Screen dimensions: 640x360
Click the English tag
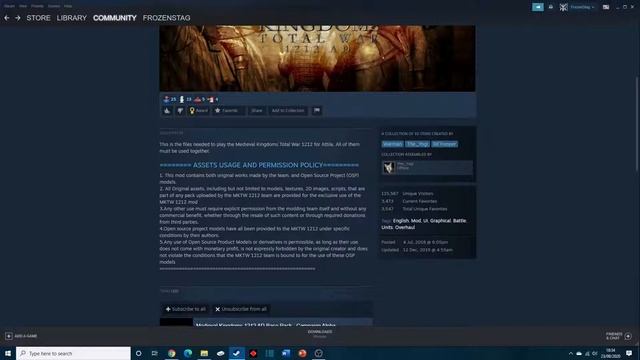(x=401, y=221)
